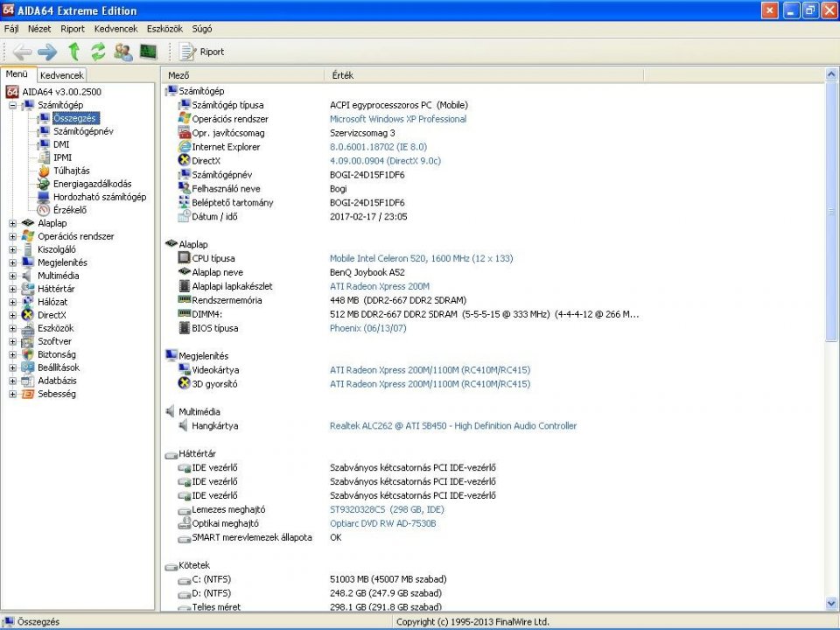Image resolution: width=840 pixels, height=630 pixels.
Task: Open the green monitor diagnostics toolbar icon
Action: tap(149, 52)
